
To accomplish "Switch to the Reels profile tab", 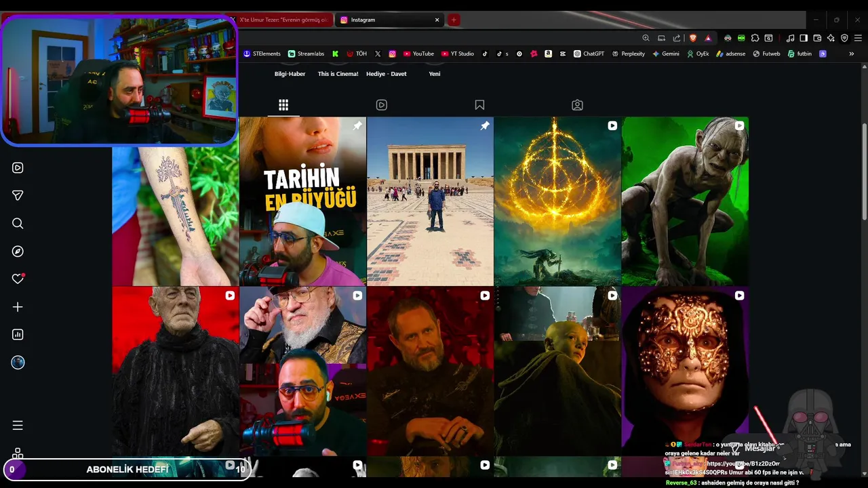I will click(x=382, y=105).
